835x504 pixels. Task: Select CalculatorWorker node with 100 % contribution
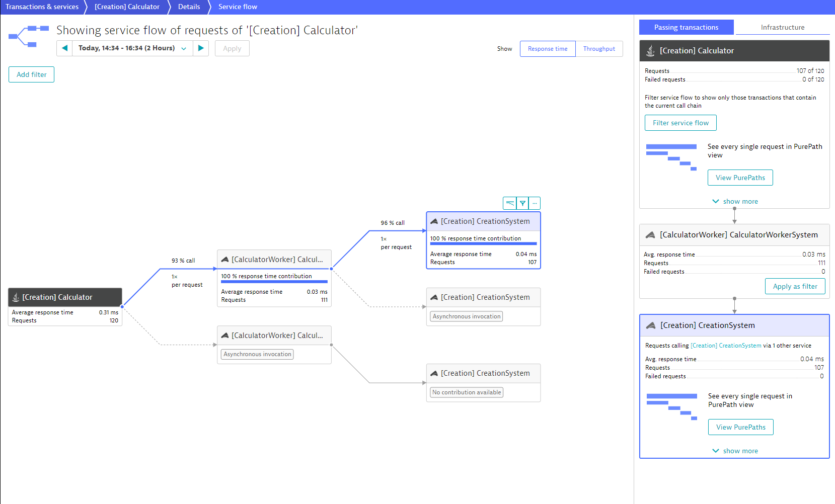point(274,278)
